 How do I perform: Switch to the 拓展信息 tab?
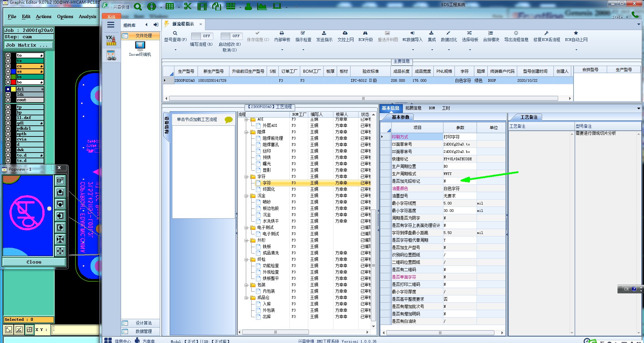[x=413, y=108]
